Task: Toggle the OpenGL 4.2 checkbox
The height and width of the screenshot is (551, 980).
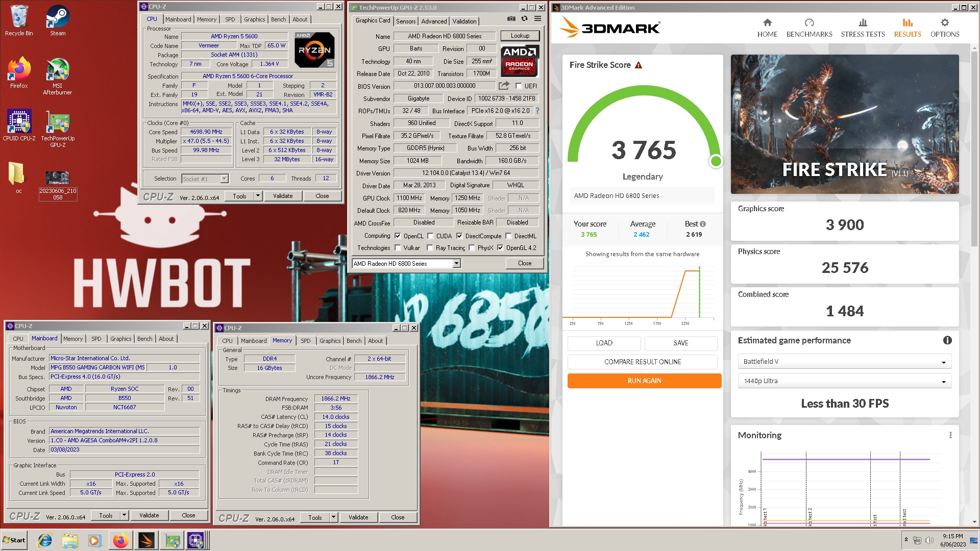Action: coord(500,248)
